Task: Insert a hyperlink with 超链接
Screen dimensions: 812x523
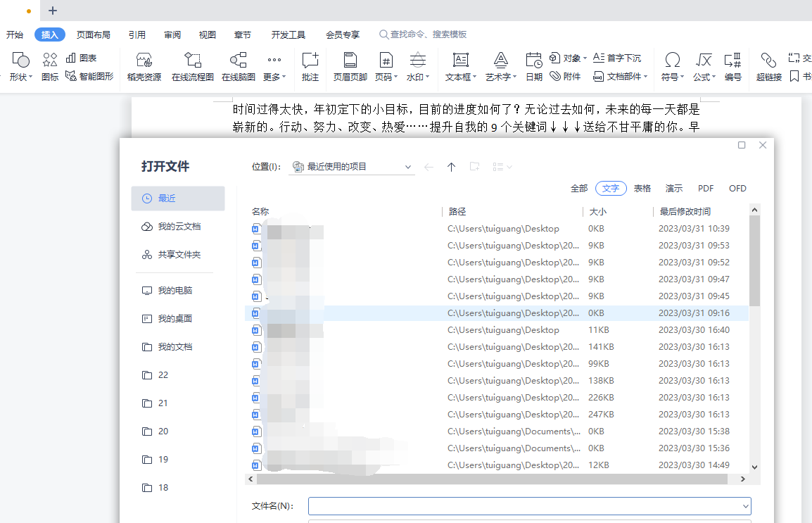Action: [x=768, y=67]
